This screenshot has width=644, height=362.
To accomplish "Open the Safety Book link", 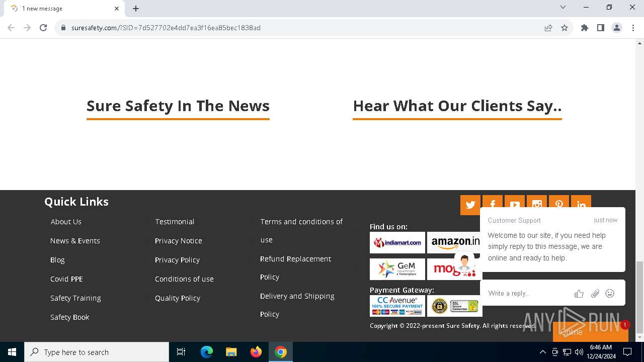I will (69, 317).
